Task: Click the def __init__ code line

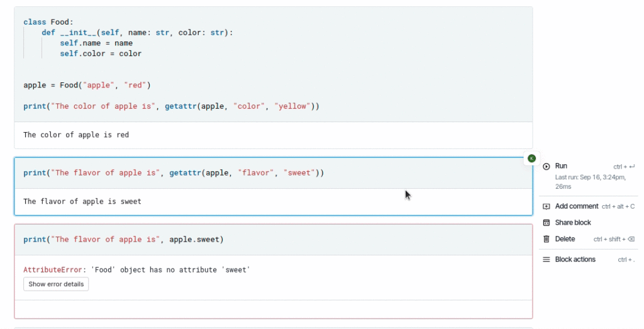Action: click(x=137, y=33)
